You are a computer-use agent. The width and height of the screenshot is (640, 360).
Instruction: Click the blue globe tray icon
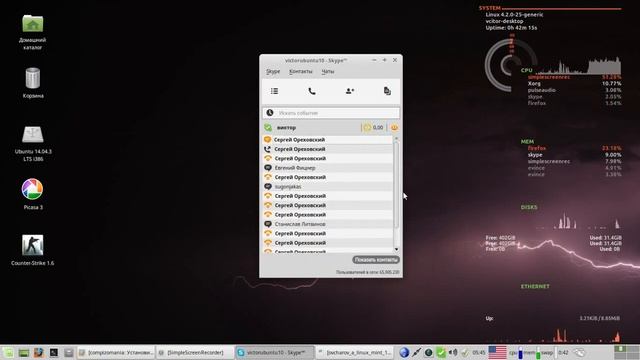pos(404,352)
